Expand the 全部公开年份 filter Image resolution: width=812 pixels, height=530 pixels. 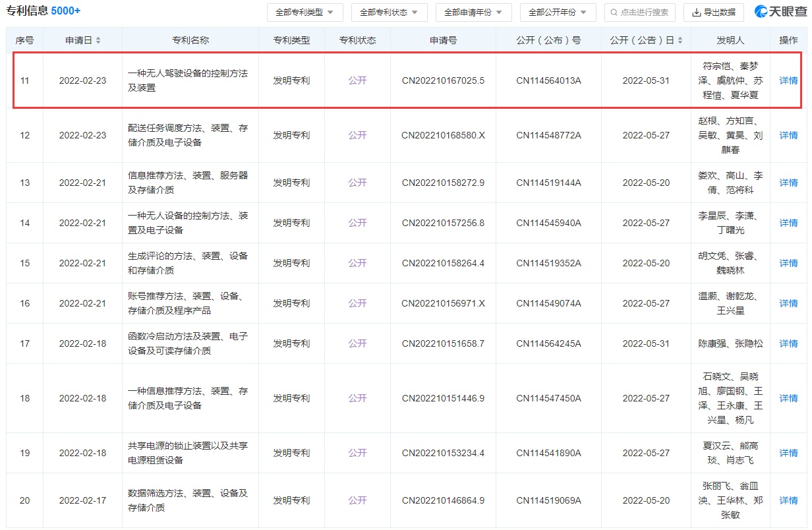pos(558,13)
